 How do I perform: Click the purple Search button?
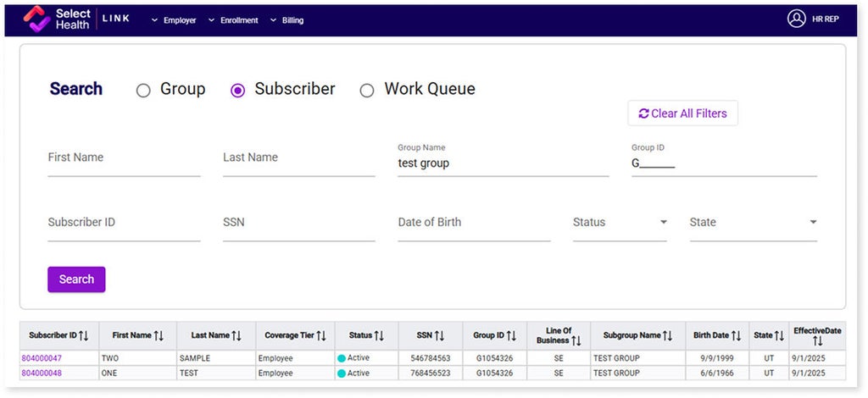[x=76, y=279]
